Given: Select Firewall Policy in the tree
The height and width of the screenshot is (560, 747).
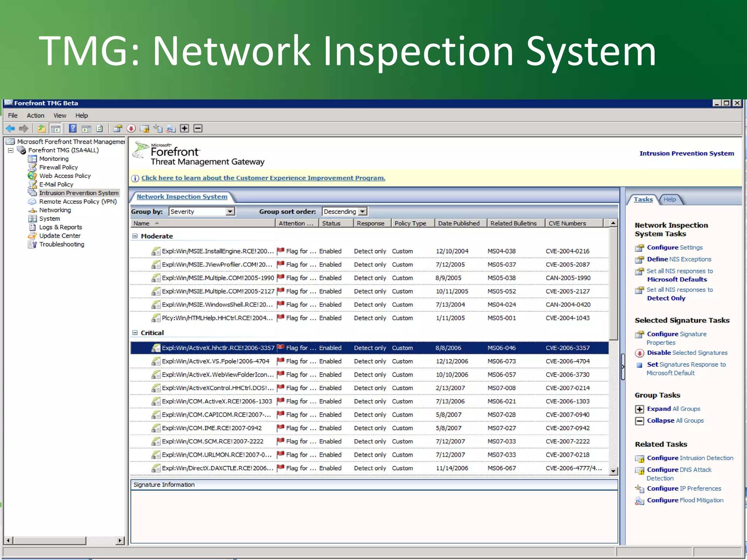Looking at the screenshot, I should [x=59, y=167].
